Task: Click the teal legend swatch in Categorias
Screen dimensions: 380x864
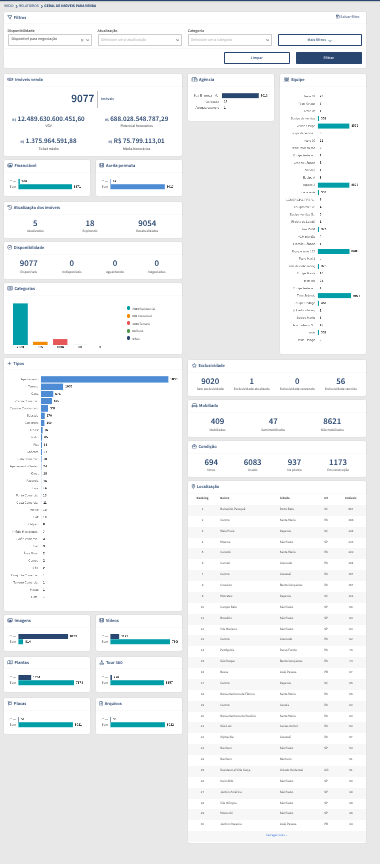Action: coord(128,309)
